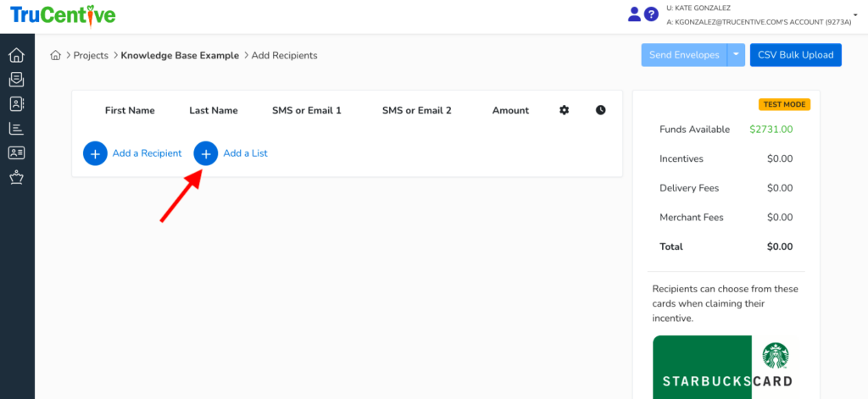The height and width of the screenshot is (399, 868).
Task: Open the contacts address book sidebar icon
Action: pos(16,104)
